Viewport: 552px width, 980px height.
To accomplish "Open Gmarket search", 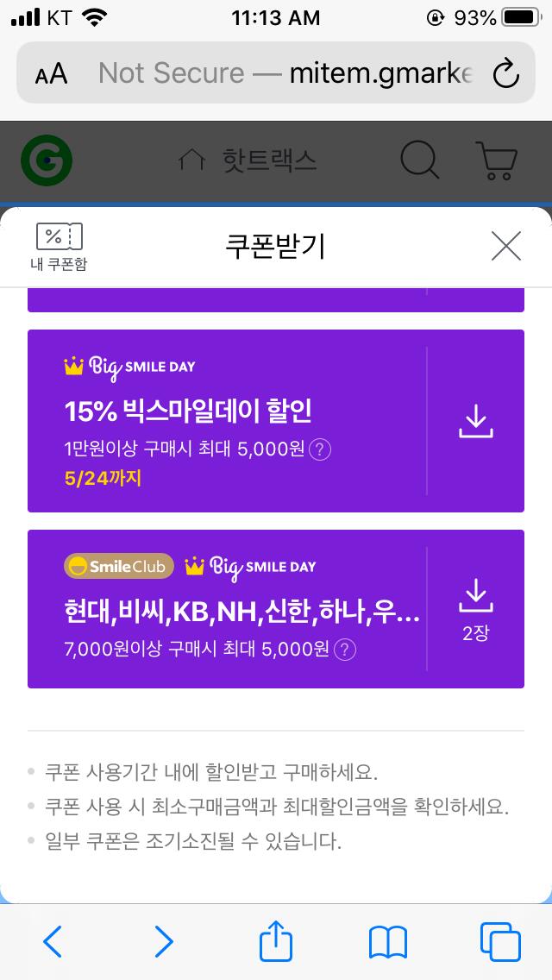I will (420, 160).
